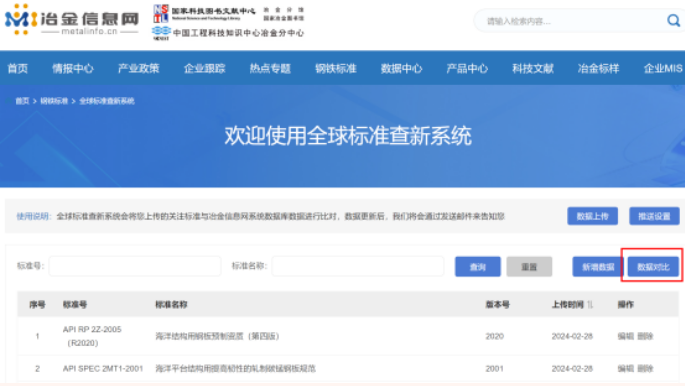Open the 产业政策 navigation item

point(138,68)
